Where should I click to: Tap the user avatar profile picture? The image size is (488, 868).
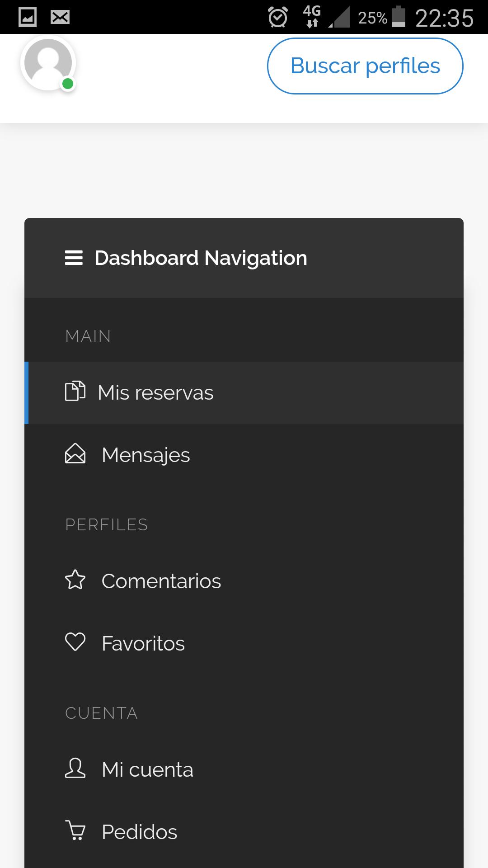click(48, 63)
